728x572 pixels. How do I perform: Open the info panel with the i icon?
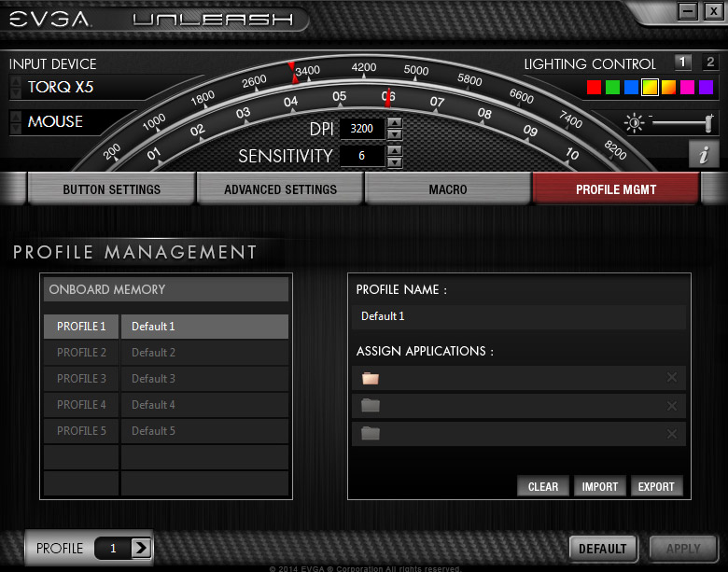click(703, 154)
